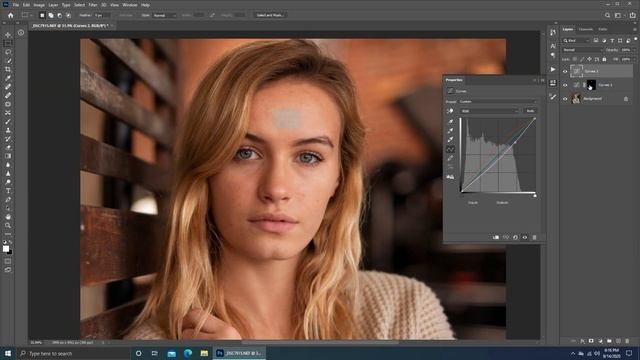
Task: Select the Type tool
Action: pos(8,191)
